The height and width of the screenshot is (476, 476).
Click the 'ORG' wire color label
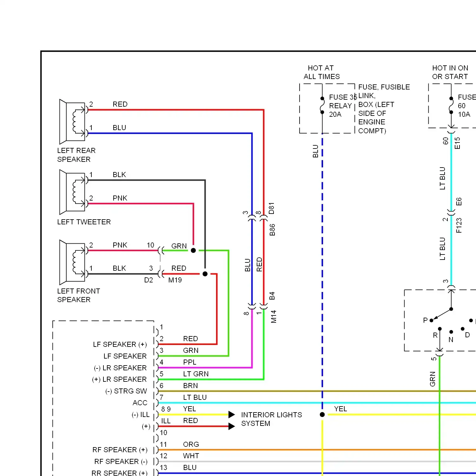pyautogui.click(x=191, y=444)
